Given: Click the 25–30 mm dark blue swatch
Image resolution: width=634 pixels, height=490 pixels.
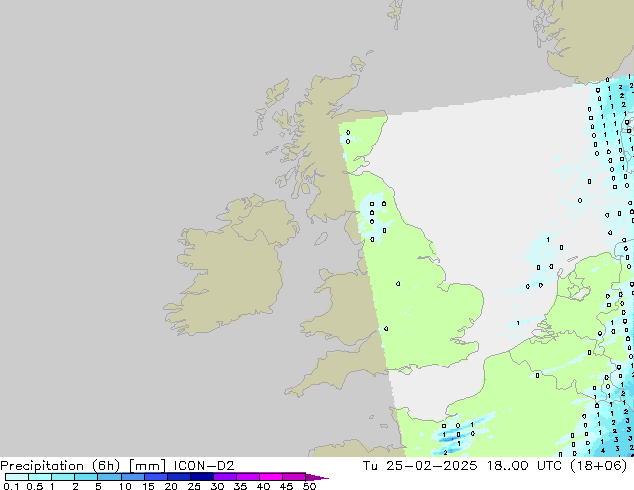Looking at the screenshot, I should [x=202, y=477].
